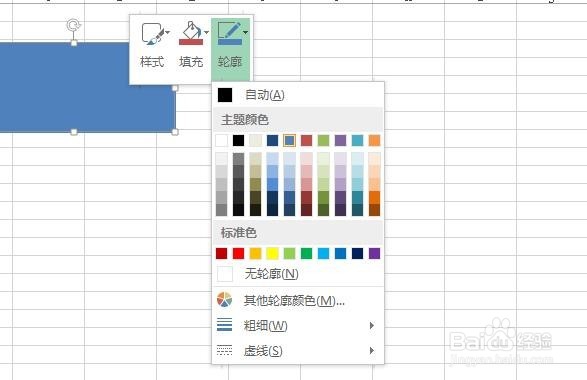Select standard dark red swatch
Image resolution: width=587 pixels, height=380 pixels.
pyautogui.click(x=222, y=253)
